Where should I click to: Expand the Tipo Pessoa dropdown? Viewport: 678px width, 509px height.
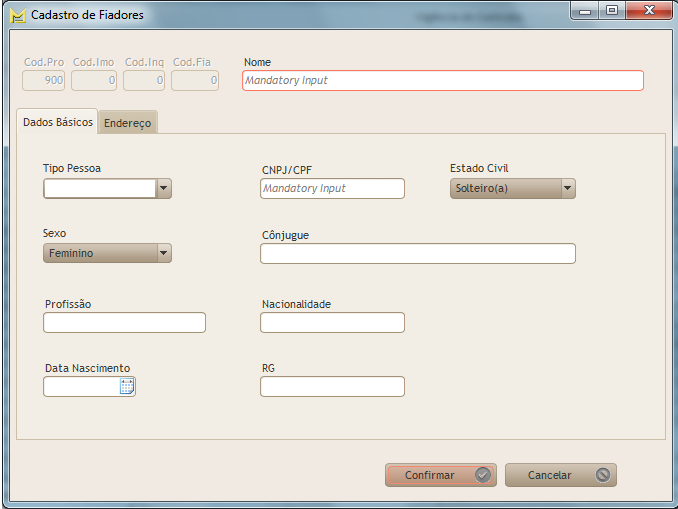pos(164,189)
